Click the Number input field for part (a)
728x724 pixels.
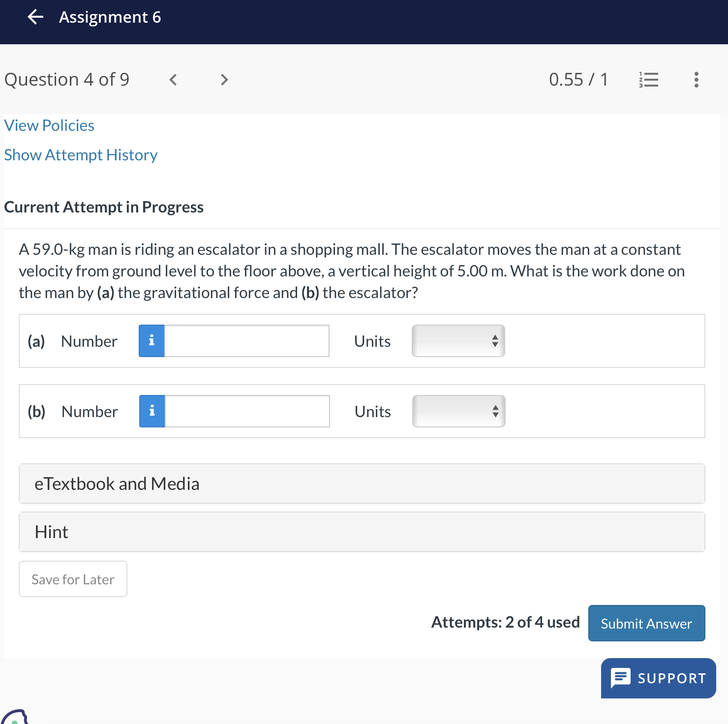[246, 340]
